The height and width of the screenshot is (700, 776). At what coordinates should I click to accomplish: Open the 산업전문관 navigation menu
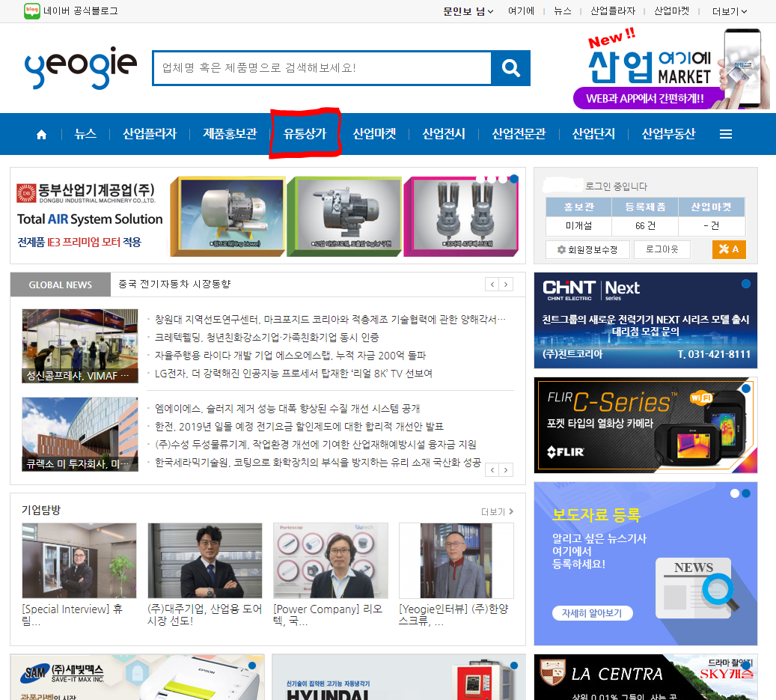tap(519, 134)
